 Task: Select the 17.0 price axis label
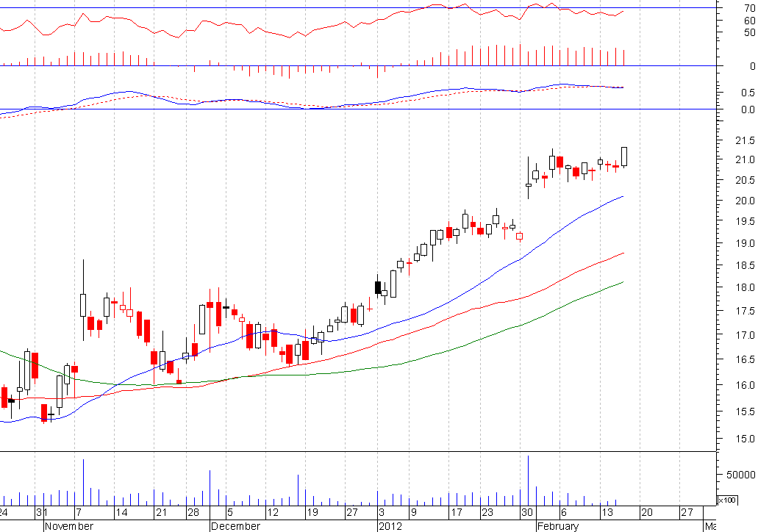(745, 335)
